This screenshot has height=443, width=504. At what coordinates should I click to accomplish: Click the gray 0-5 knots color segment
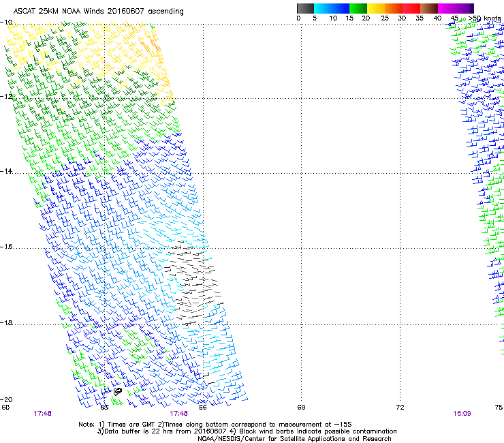click(x=306, y=8)
